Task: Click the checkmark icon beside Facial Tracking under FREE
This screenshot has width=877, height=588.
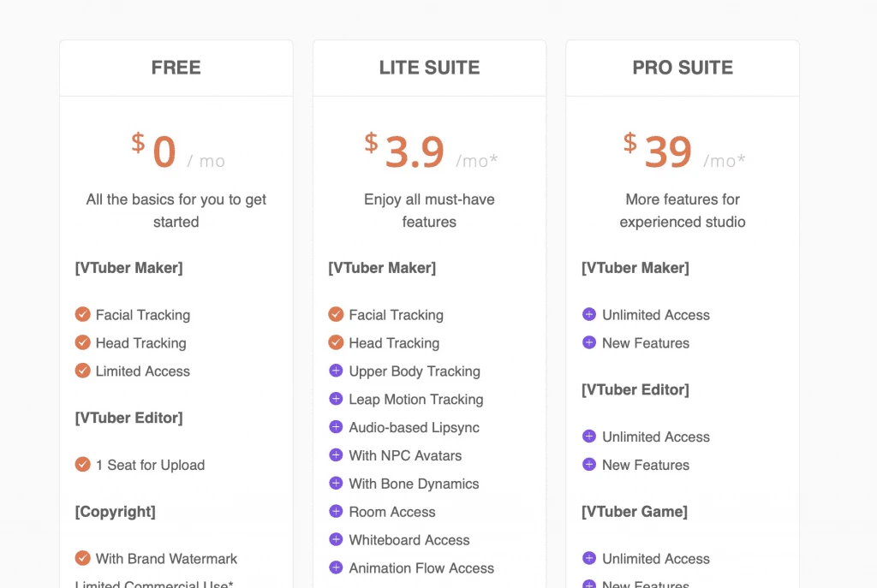Action: pyautogui.click(x=83, y=315)
